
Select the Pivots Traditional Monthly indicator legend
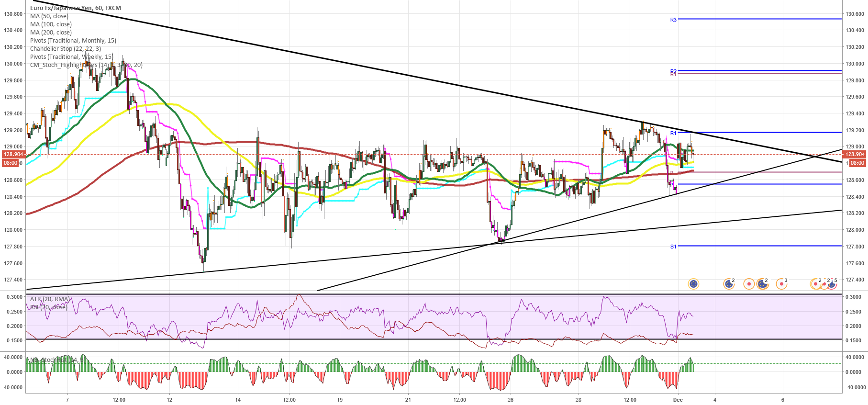pyautogui.click(x=73, y=40)
